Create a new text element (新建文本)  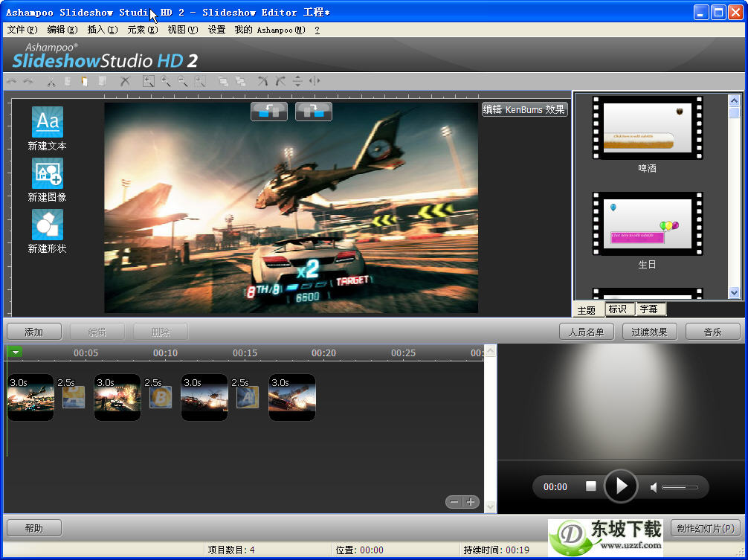(x=47, y=129)
